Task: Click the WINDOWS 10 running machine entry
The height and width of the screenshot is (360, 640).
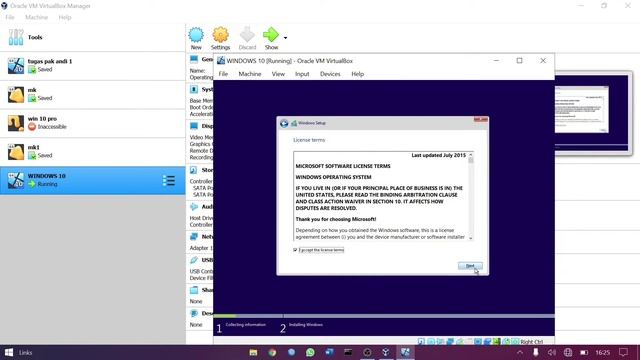Action: click(93, 180)
